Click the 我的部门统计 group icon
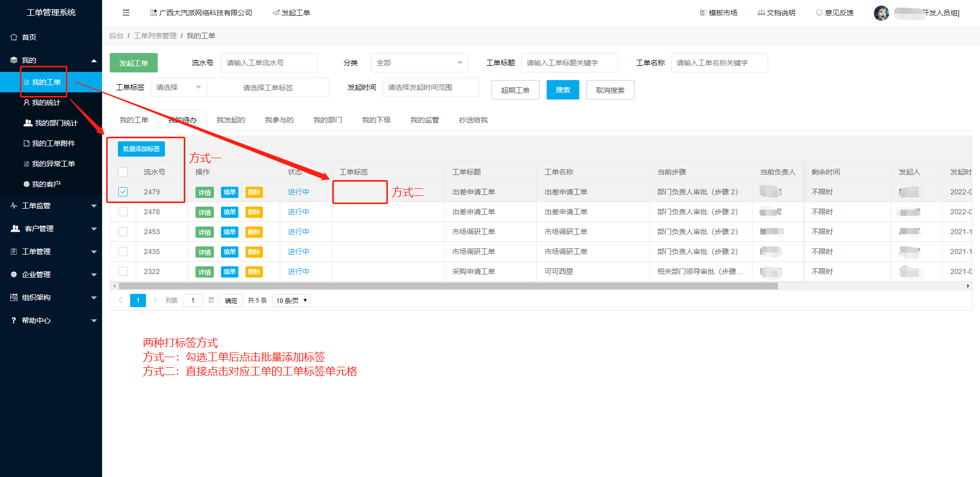 [x=28, y=123]
